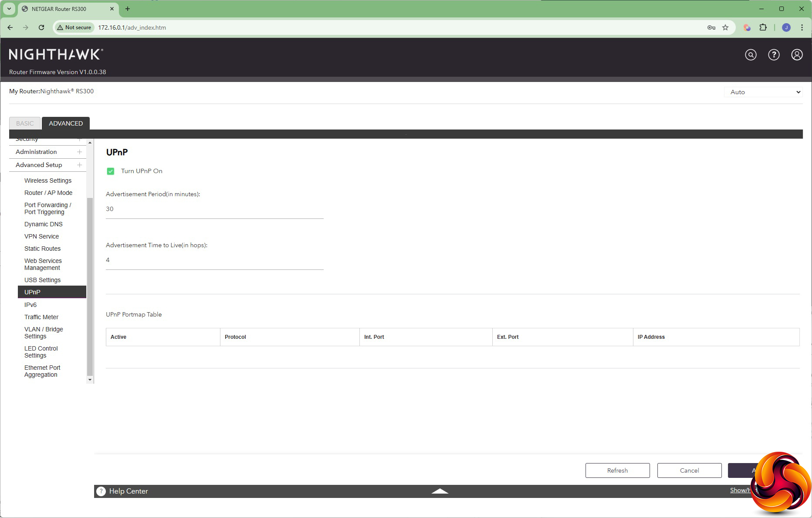Click the Help Center label

pyautogui.click(x=129, y=491)
